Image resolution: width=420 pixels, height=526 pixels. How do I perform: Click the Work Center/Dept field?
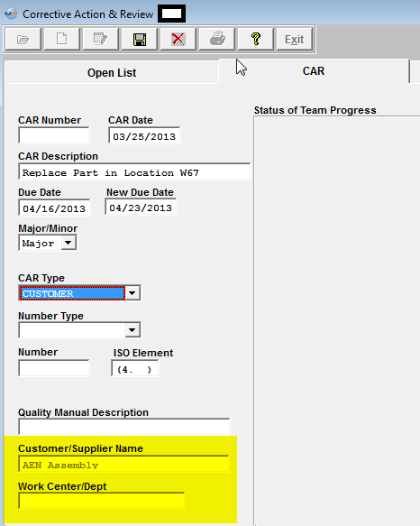(x=102, y=501)
